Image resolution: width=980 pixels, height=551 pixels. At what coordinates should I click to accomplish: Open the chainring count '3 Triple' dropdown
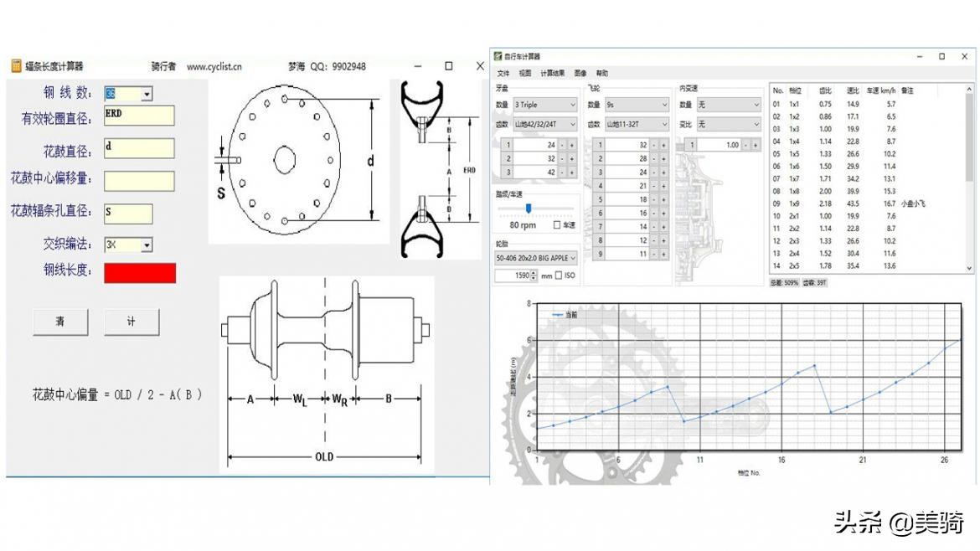[x=545, y=105]
